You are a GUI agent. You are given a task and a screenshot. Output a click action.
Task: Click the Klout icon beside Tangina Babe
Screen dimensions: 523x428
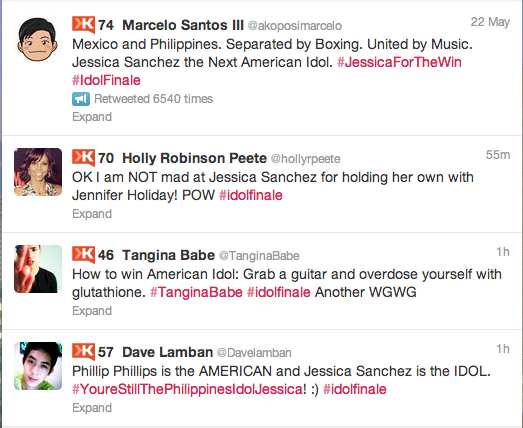(83, 255)
